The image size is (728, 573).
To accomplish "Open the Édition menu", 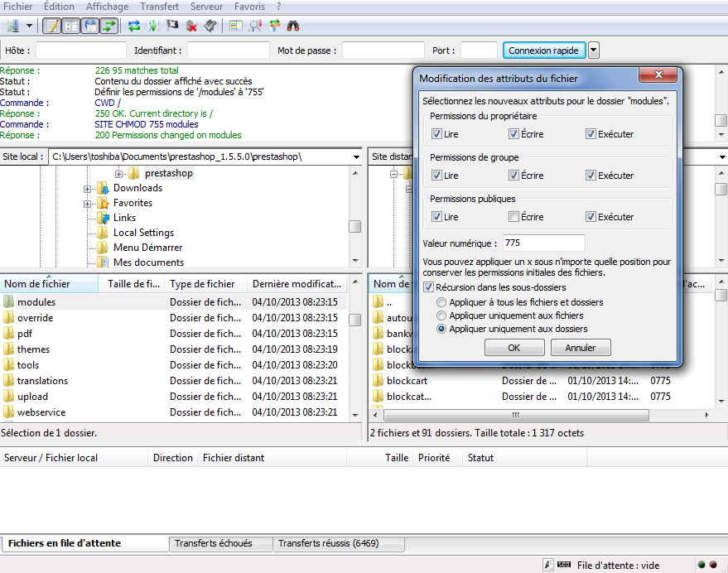I will [x=59, y=7].
